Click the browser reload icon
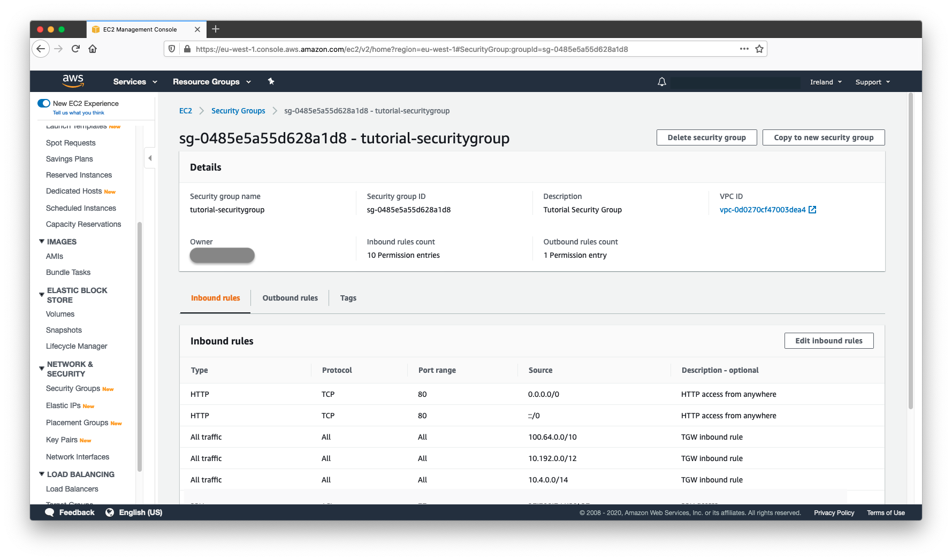The image size is (952, 560). (75, 49)
